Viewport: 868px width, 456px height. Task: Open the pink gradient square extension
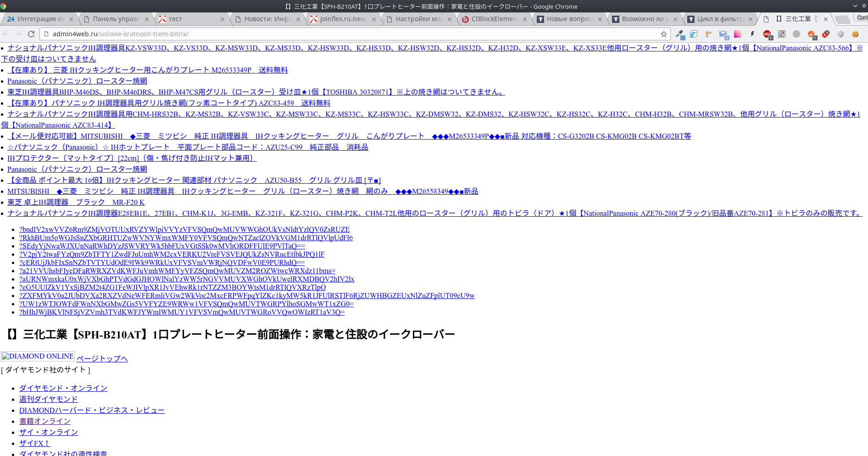tap(738, 34)
